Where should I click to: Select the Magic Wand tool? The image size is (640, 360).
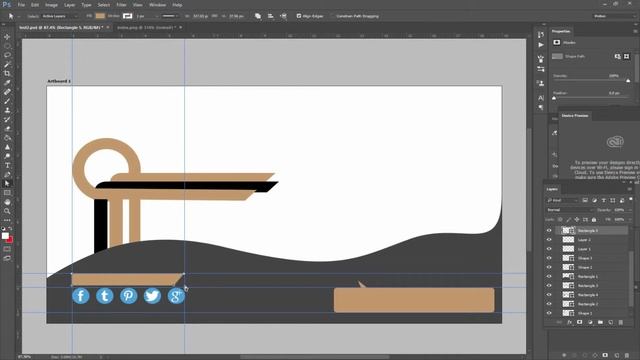pyautogui.click(x=7, y=64)
